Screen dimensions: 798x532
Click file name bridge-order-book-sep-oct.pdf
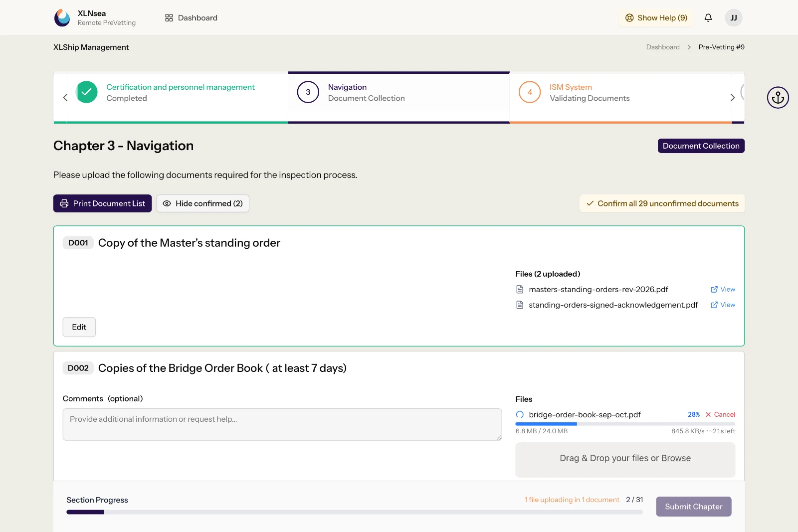click(x=585, y=415)
